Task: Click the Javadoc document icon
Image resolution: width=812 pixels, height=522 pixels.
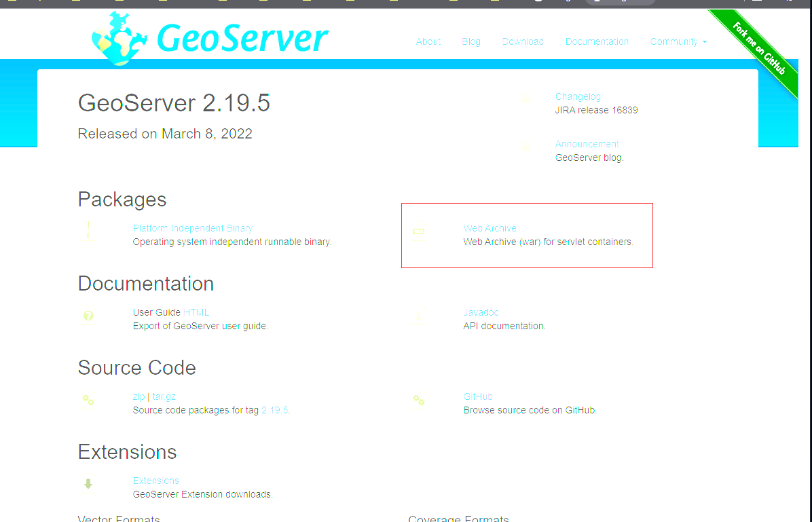Action: click(419, 315)
